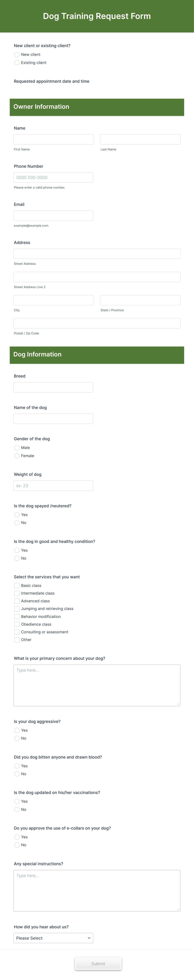Tick the Behavior modification checkbox

click(17, 616)
